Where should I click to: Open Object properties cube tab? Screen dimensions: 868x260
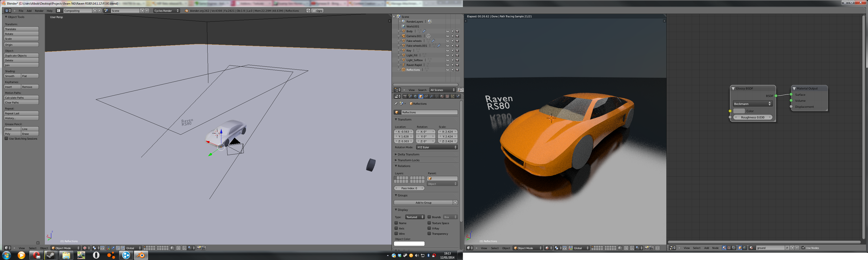(x=421, y=96)
